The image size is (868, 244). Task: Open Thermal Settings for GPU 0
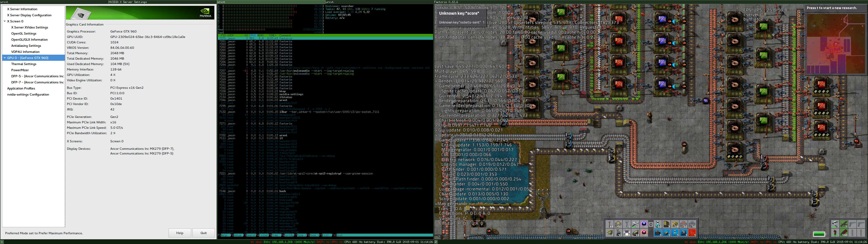(24, 64)
